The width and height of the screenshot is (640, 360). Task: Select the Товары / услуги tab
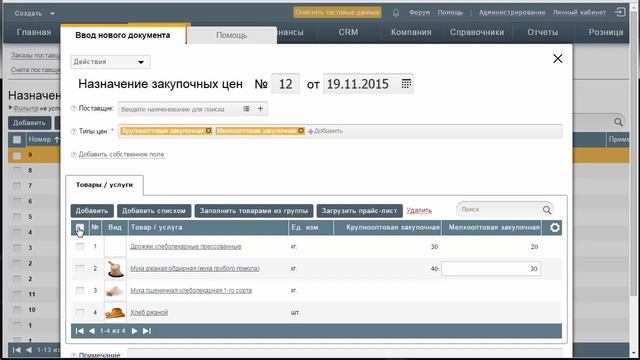click(104, 185)
